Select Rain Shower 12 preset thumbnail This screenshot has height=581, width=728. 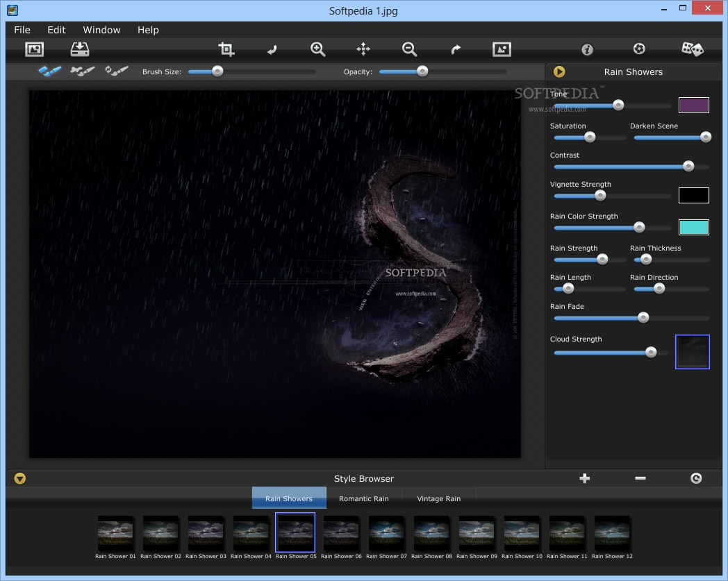[x=612, y=532]
